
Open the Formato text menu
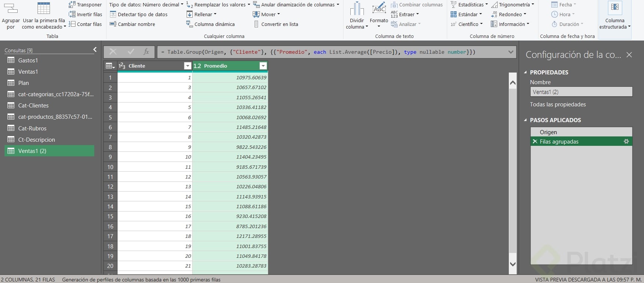point(379,15)
